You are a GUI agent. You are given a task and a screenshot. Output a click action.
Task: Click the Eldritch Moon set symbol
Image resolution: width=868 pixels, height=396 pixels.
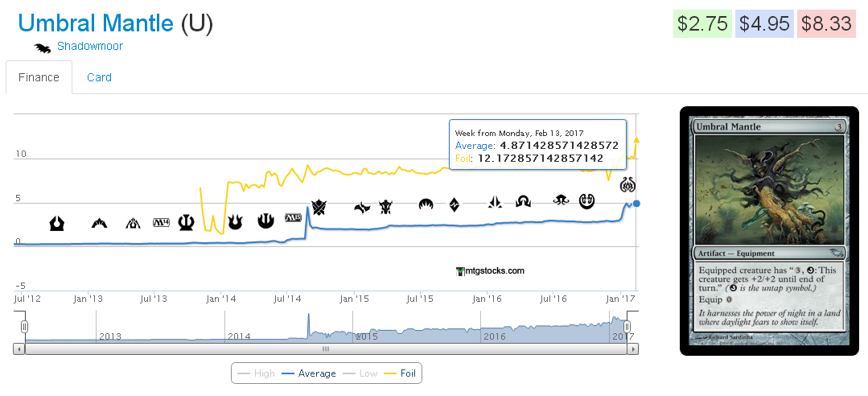pos(561,200)
